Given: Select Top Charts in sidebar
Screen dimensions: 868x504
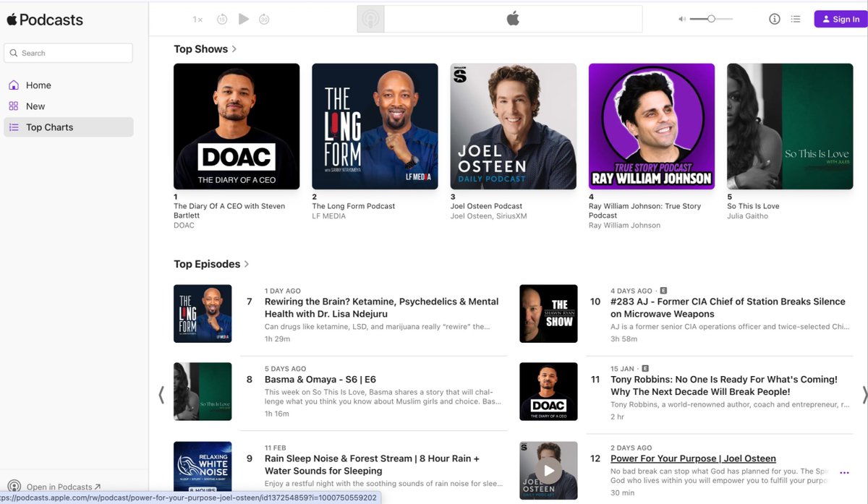Looking at the screenshot, I should 69,127.
